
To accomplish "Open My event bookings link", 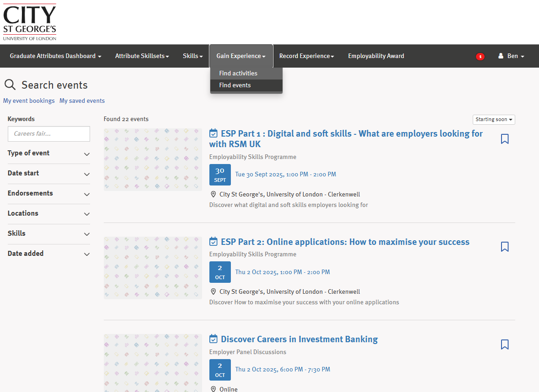I will (x=29, y=101).
